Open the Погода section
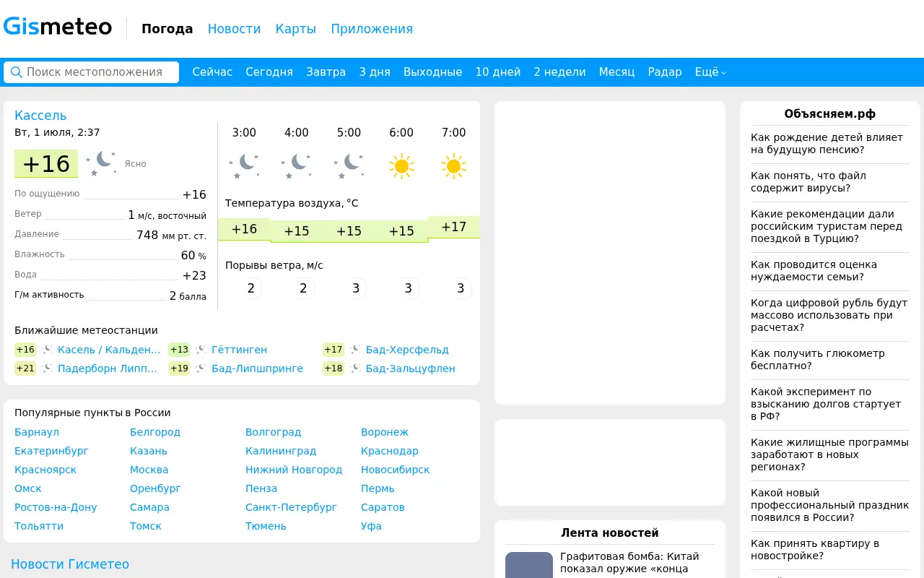Image resolution: width=924 pixels, height=578 pixels. [167, 29]
